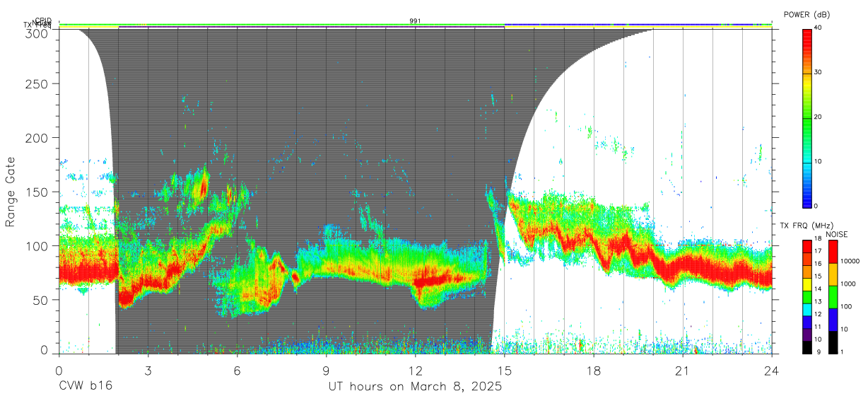The image size is (868, 401).
Task: Click the 991 CPID value above the plot
Action: tap(416, 21)
